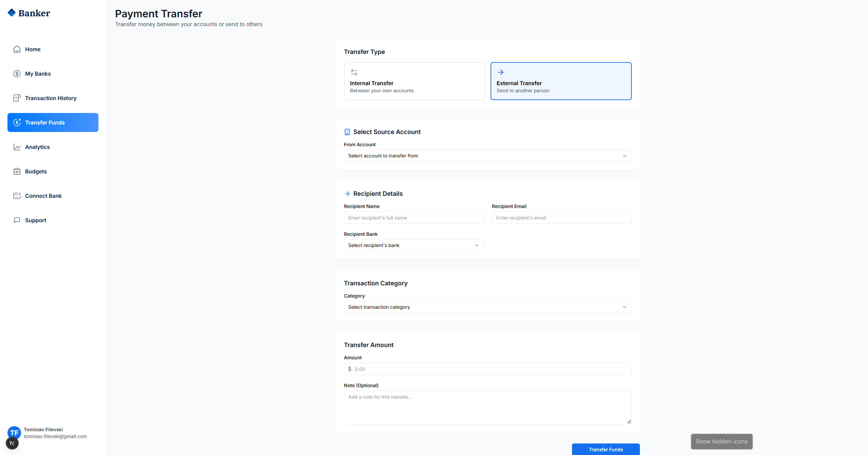Select the Internal Transfer option
The image size is (868, 455).
coord(414,81)
